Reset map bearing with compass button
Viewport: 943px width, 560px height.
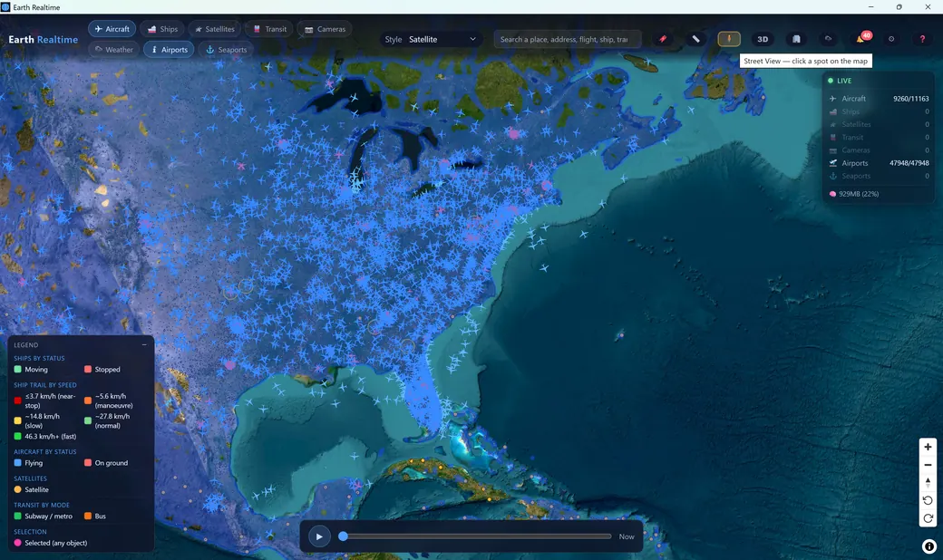(928, 482)
